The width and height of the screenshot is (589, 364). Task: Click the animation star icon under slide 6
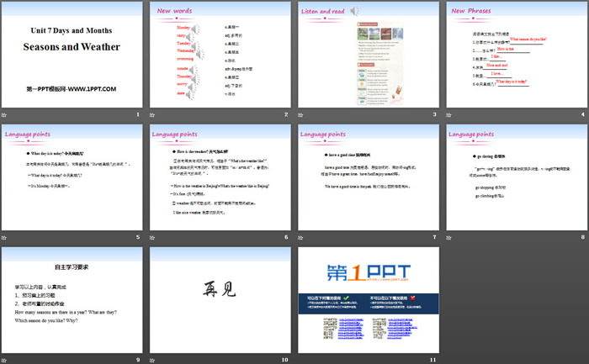[152, 238]
